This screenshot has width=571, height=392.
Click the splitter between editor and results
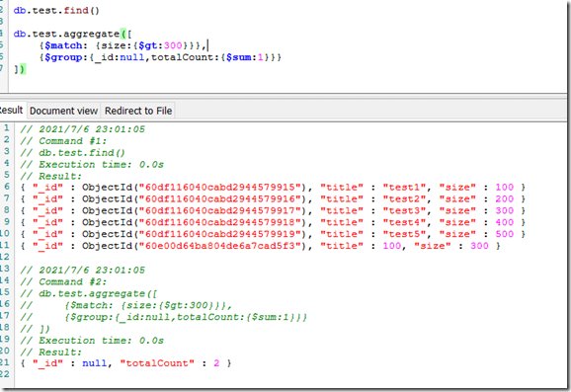284,96
